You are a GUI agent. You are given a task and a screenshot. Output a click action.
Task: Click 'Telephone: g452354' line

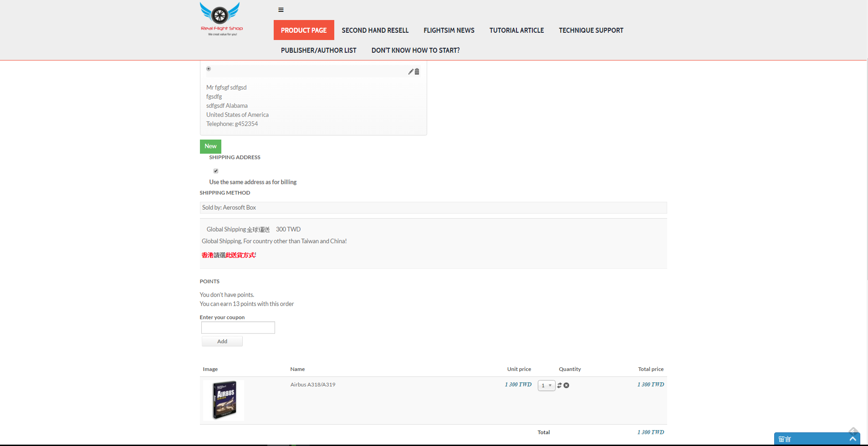click(x=232, y=124)
